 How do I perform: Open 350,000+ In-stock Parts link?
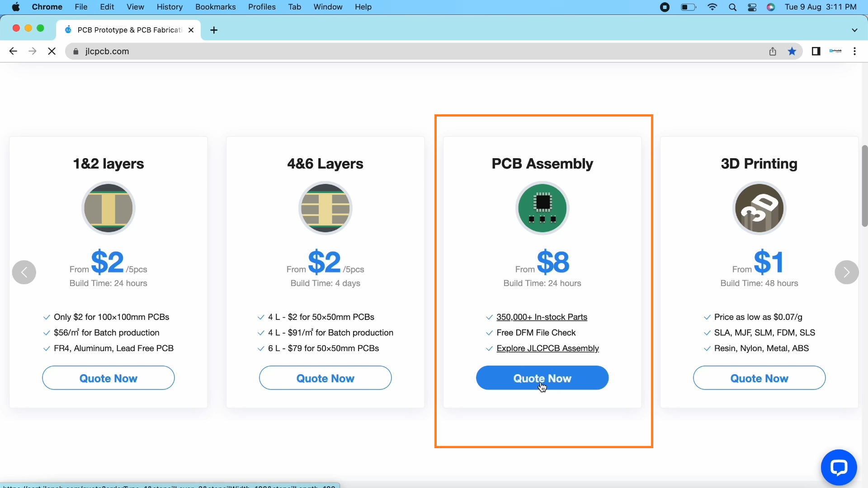pos(542,317)
